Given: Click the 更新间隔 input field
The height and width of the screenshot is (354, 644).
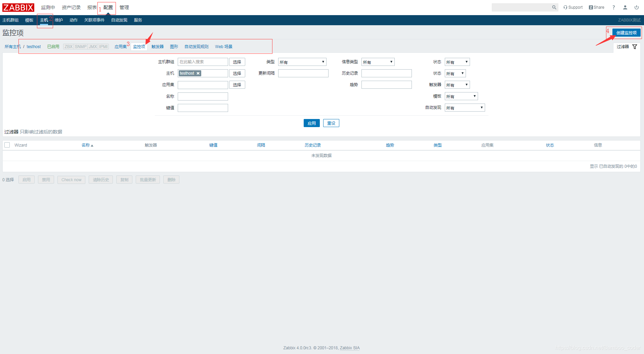Looking at the screenshot, I should [303, 73].
